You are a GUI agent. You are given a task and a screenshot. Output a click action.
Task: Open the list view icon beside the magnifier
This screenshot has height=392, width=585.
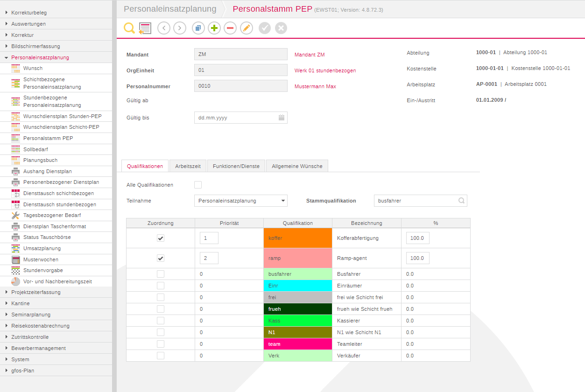click(x=145, y=28)
